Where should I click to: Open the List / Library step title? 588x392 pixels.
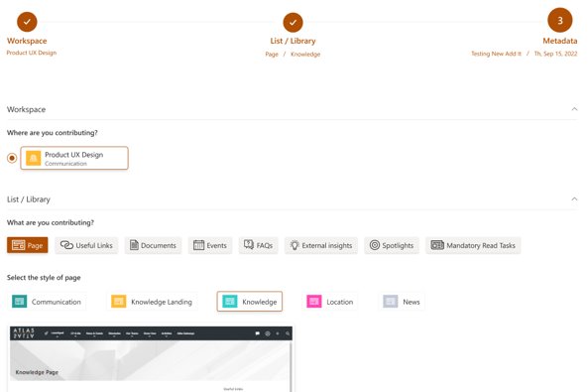coord(293,41)
